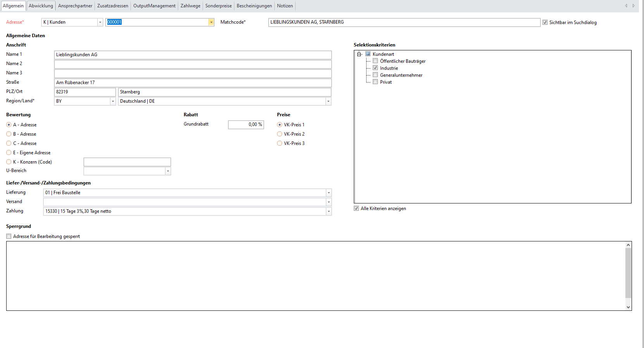Collapse the Kundenart tree node
Image resolution: width=644 pixels, height=348 pixels.
point(359,54)
